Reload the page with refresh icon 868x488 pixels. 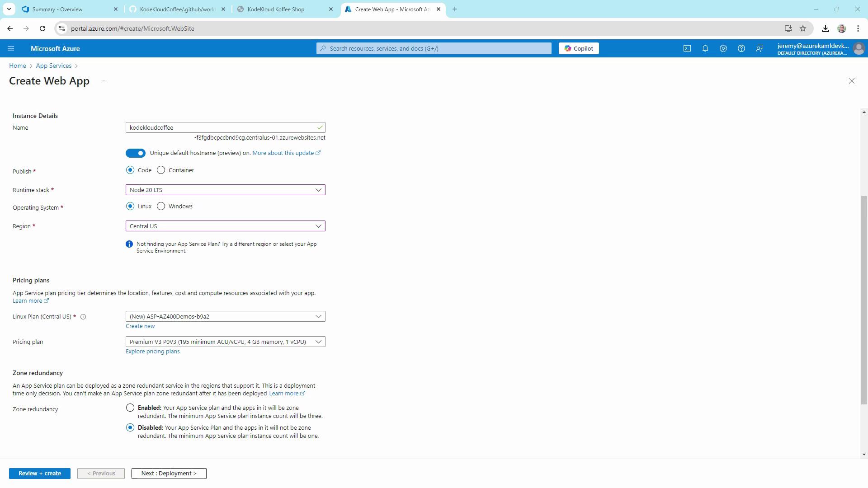click(x=42, y=28)
